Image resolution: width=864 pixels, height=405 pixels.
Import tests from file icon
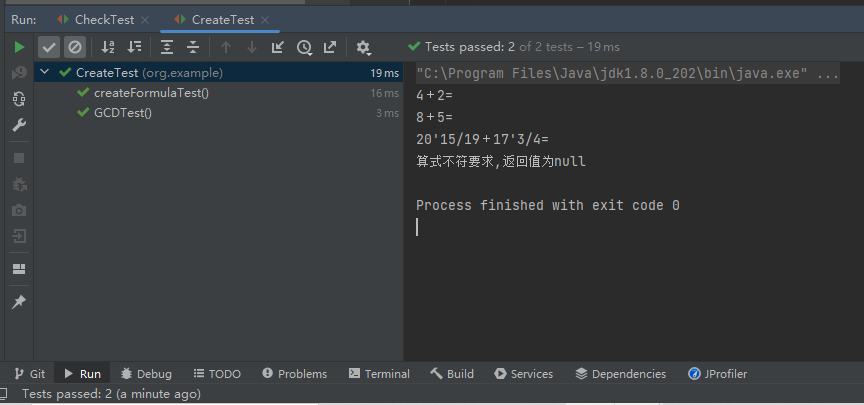278,47
